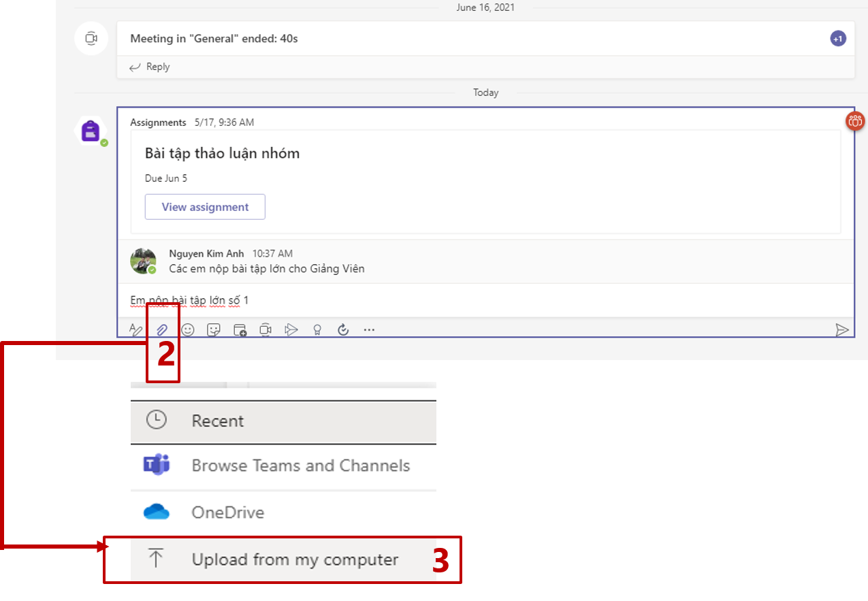Click the Updates circular arrow icon

click(343, 330)
